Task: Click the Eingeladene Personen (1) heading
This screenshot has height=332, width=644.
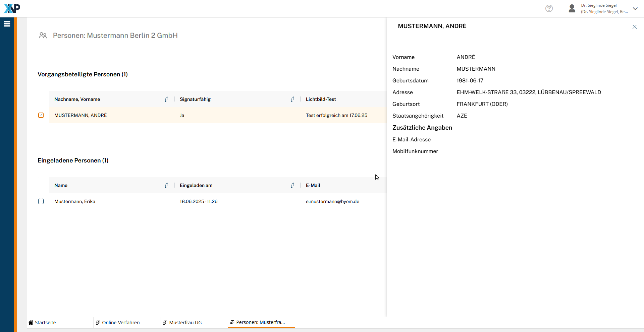Action: (73, 160)
